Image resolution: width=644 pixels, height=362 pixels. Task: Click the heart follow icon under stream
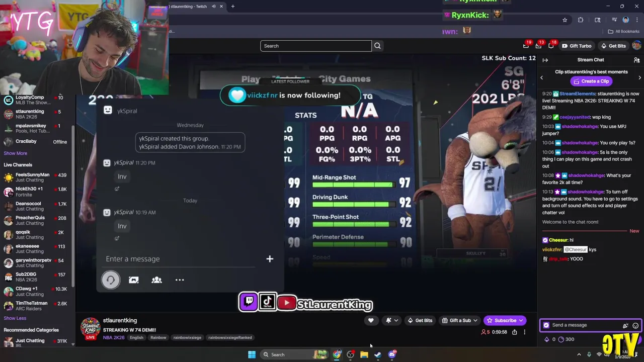click(371, 320)
